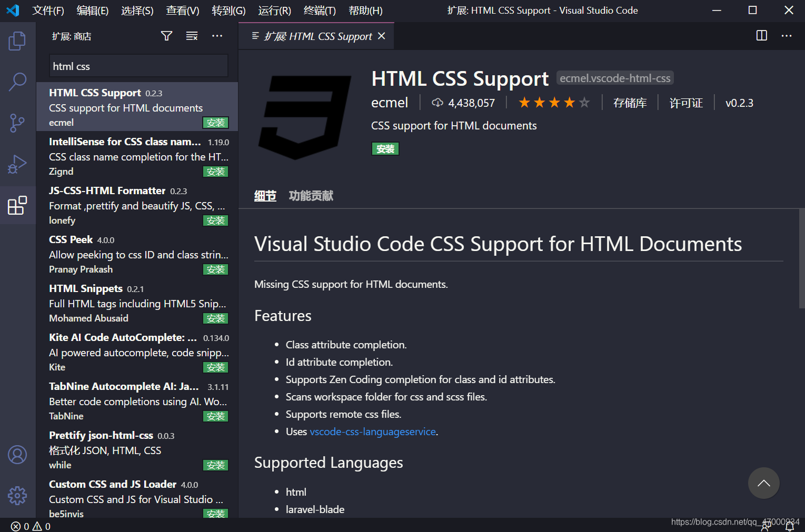The width and height of the screenshot is (805, 532).
Task: Select the TabNine Autocomplete AI entry title
Action: point(124,386)
